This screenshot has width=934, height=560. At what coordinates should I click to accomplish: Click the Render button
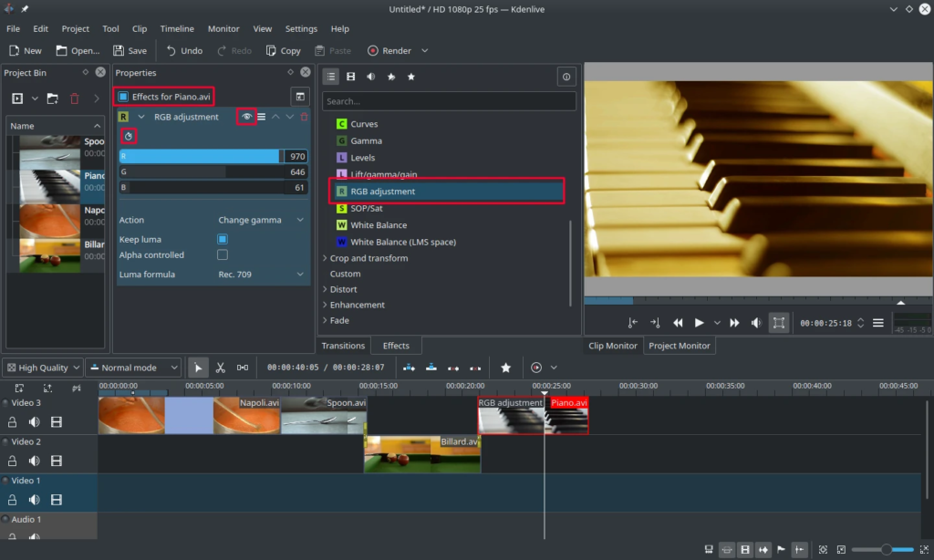pos(389,51)
